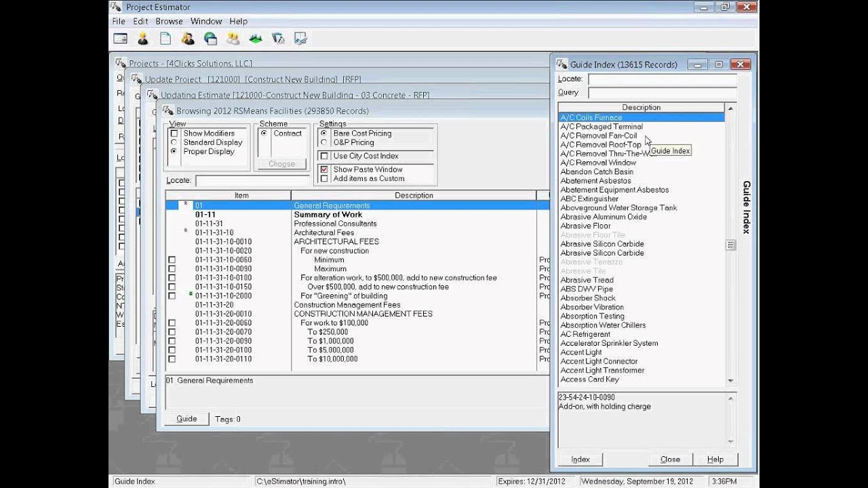
Task: Click the Guide Index list scroll-down arrow
Action: 730,381
